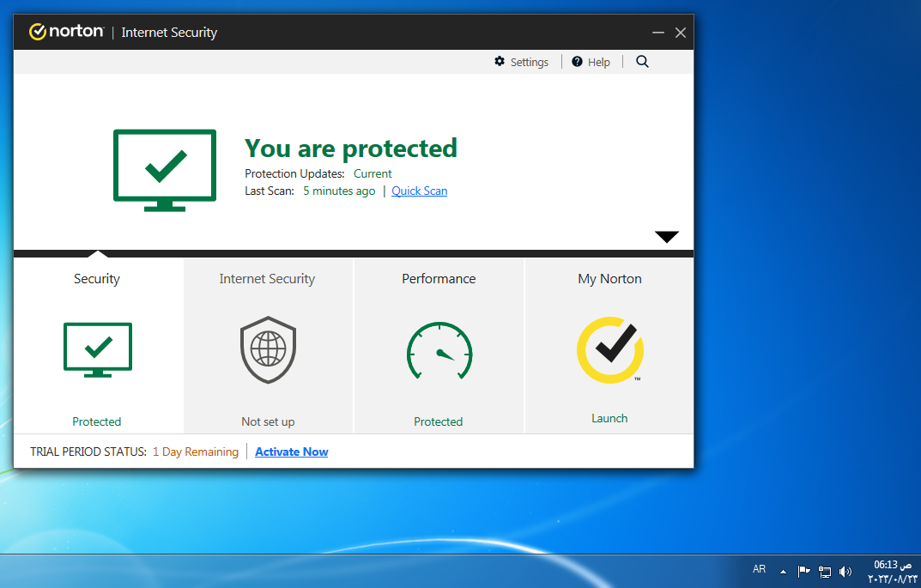Click 'Protected' under the Performance tile
The image size is (921, 588).
(438, 421)
